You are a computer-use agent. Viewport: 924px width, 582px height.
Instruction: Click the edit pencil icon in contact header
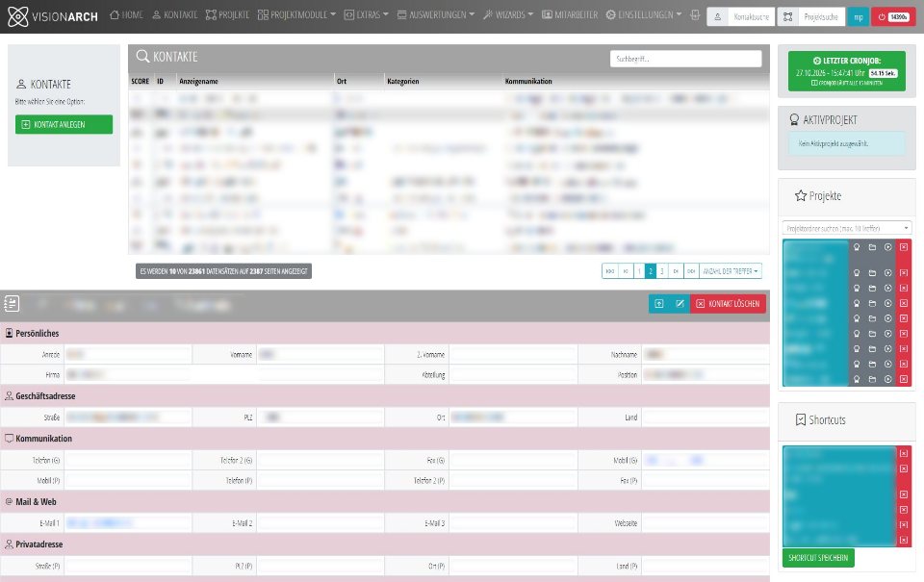pos(680,303)
